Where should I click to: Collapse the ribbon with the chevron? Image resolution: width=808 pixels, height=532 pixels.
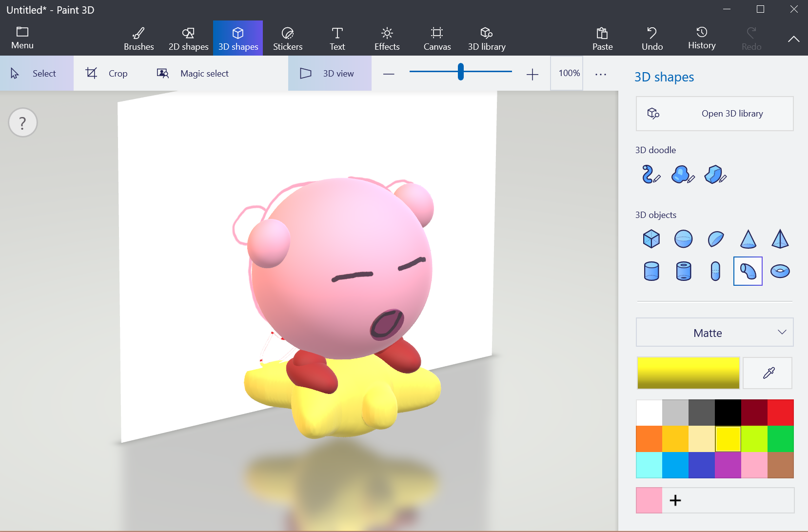[x=793, y=39]
